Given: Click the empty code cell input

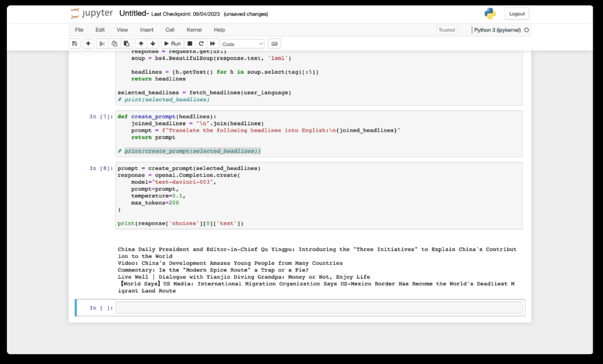Looking at the screenshot, I should pyautogui.click(x=319, y=308).
